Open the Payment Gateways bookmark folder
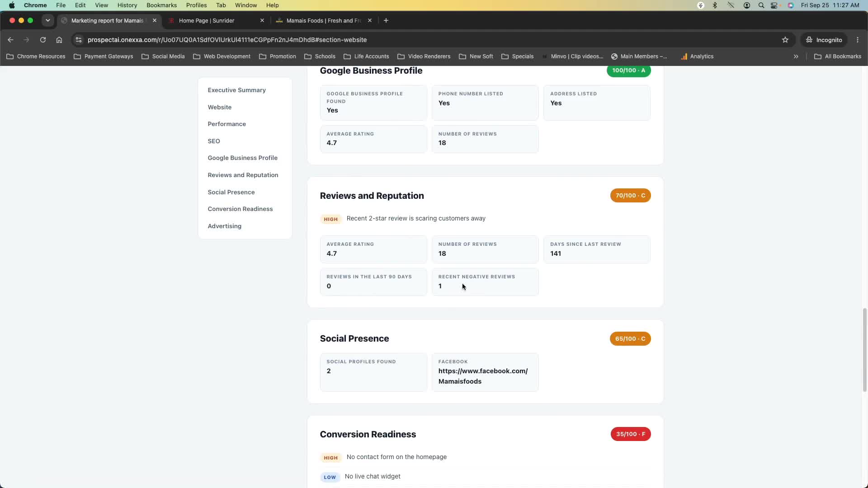 104,56
